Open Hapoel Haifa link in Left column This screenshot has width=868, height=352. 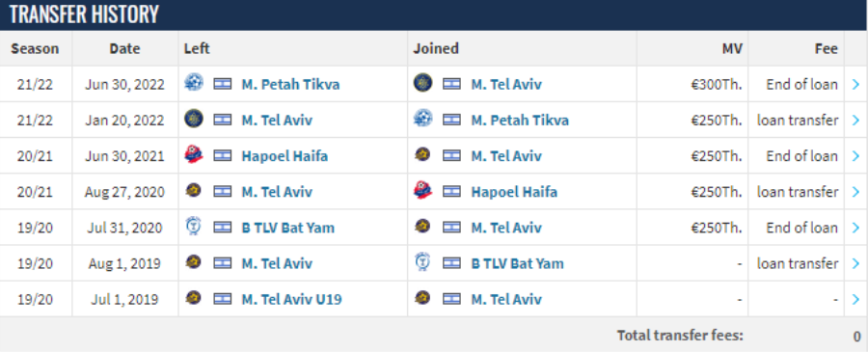[x=285, y=156]
